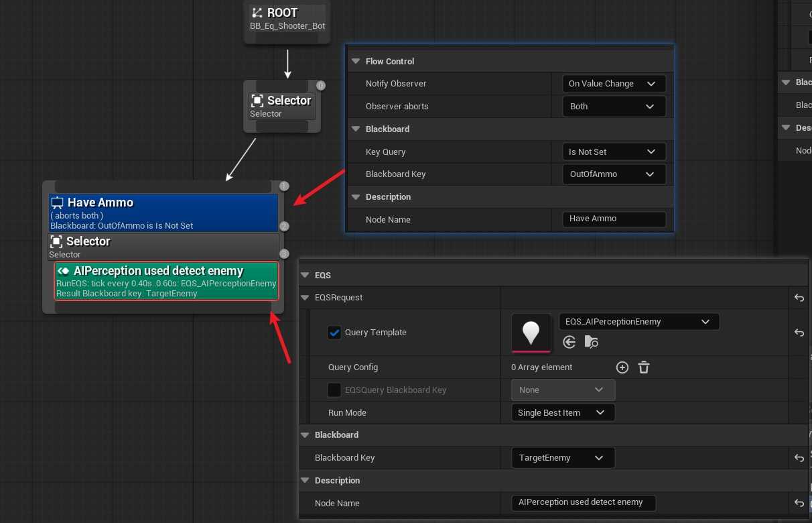Collapse the Flow Control section

tap(356, 61)
